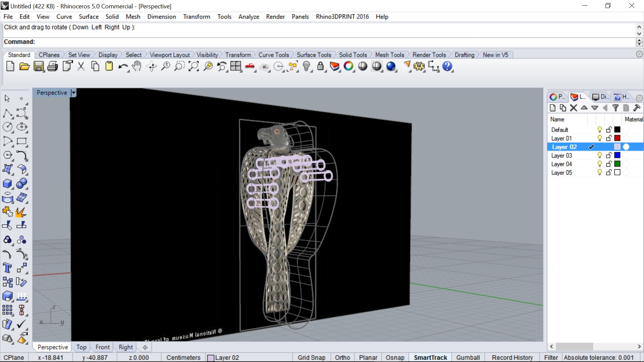The height and width of the screenshot is (362, 644).
Task: Open the Help question mark icon
Action: [447, 66]
